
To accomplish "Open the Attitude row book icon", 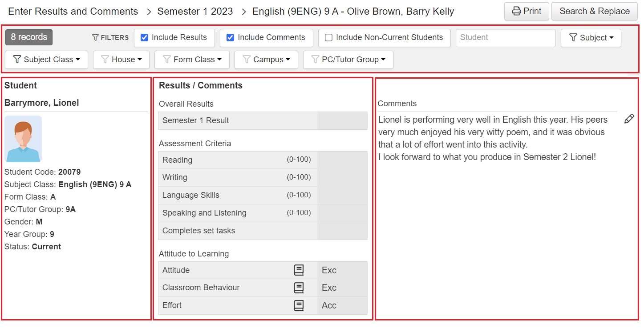I will pyautogui.click(x=299, y=270).
